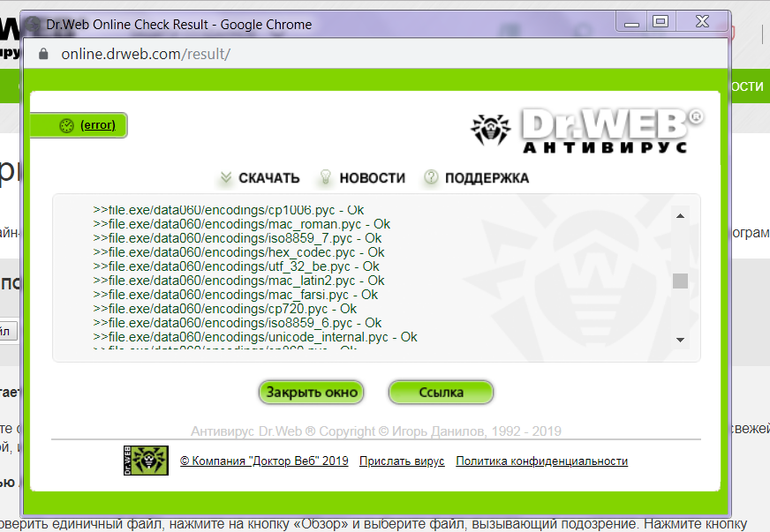Maximize the Dr.Web Online Check Result window
Screen dimensions: 770x532
pos(661,21)
